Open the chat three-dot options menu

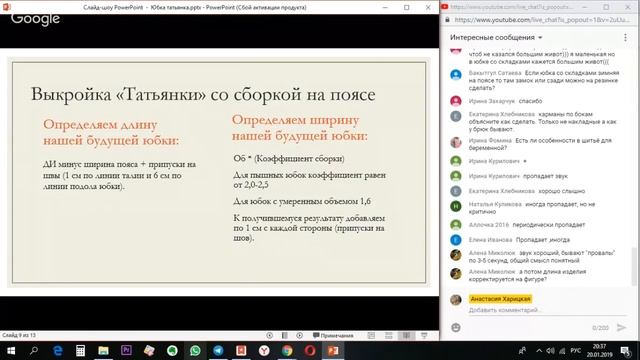[625, 38]
